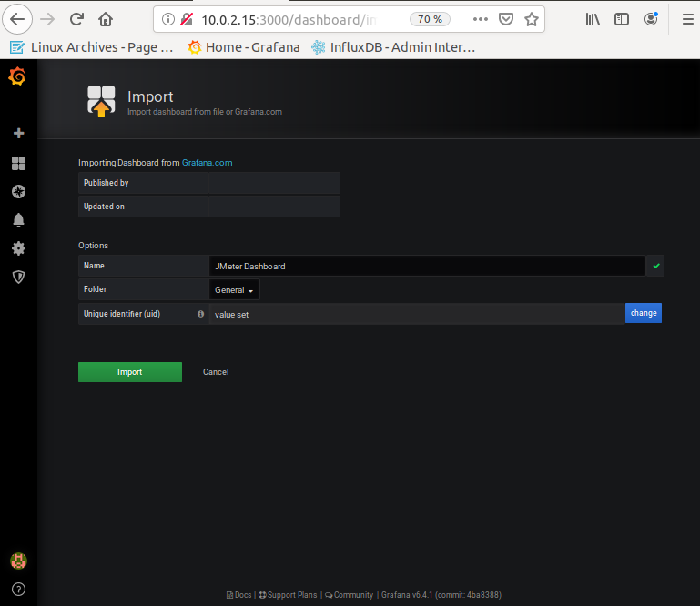The width and height of the screenshot is (700, 606).
Task: Open the Create plus menu
Action: 19,133
